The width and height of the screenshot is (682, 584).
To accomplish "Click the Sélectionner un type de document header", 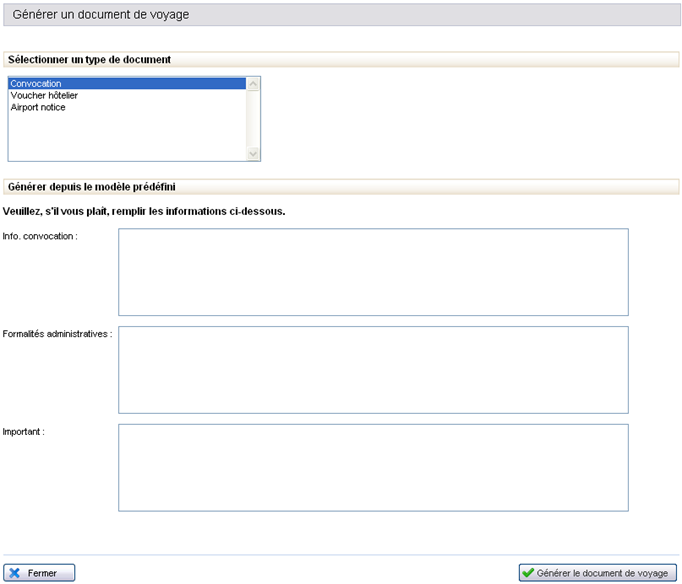I will pos(89,60).
